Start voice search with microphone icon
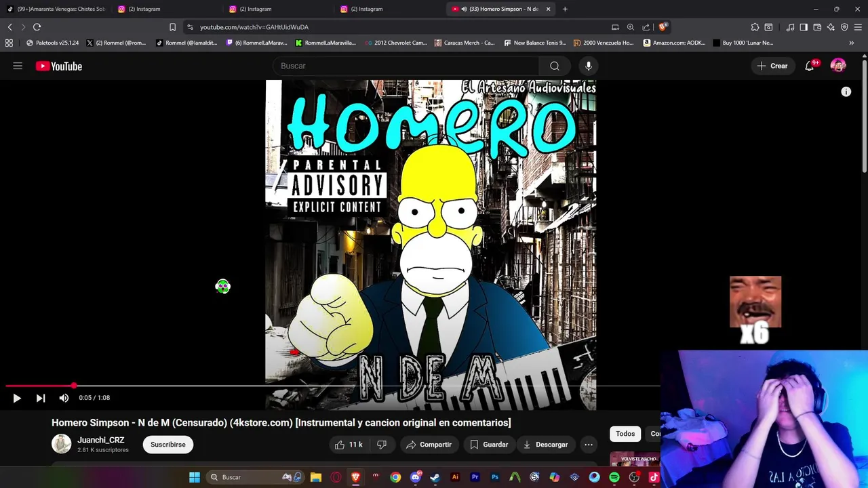Image resolution: width=868 pixels, height=488 pixels. (589, 66)
